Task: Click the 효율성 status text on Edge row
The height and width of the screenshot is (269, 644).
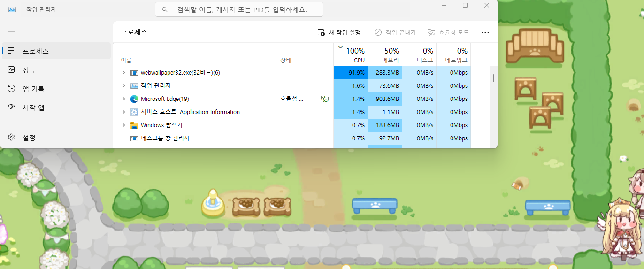Action: [291, 99]
